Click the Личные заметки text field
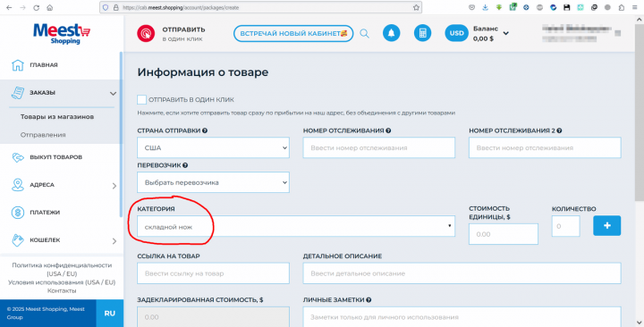Viewport: 644px width, 327px height. click(462, 317)
